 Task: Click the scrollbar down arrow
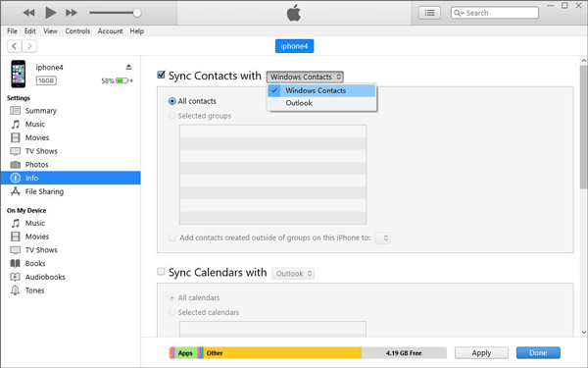coord(583,332)
